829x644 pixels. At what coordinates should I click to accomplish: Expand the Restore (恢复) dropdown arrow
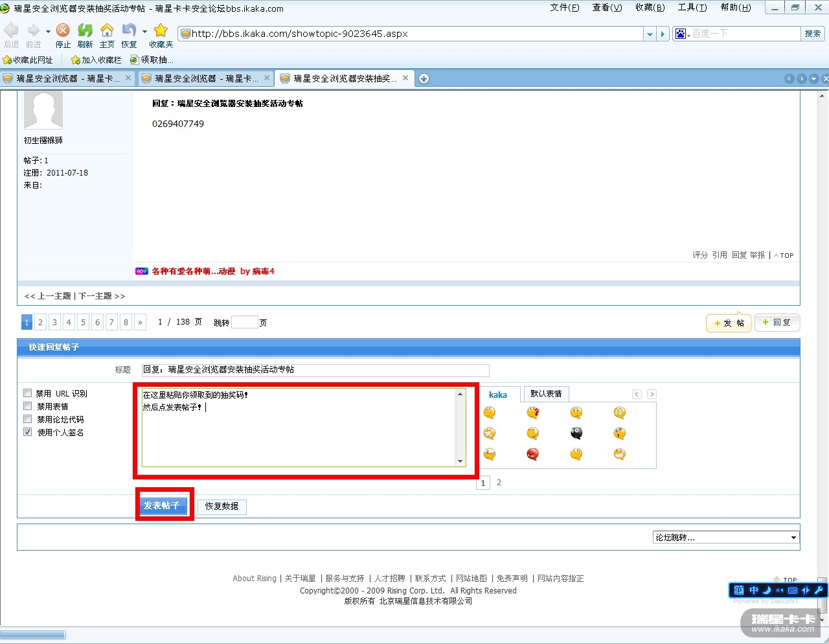(x=144, y=31)
